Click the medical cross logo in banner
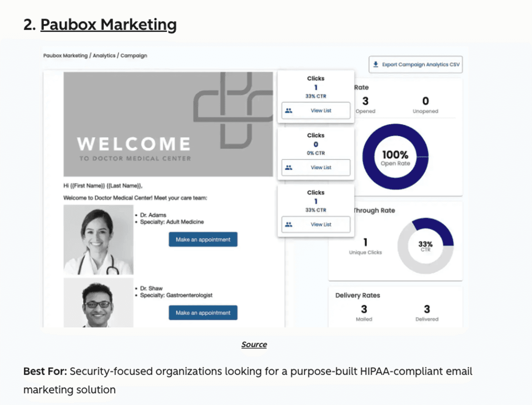Viewport: 532px width, 405px height. 234,111
